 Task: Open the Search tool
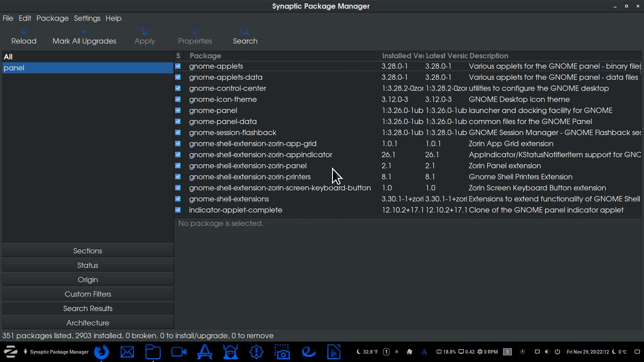(x=245, y=36)
